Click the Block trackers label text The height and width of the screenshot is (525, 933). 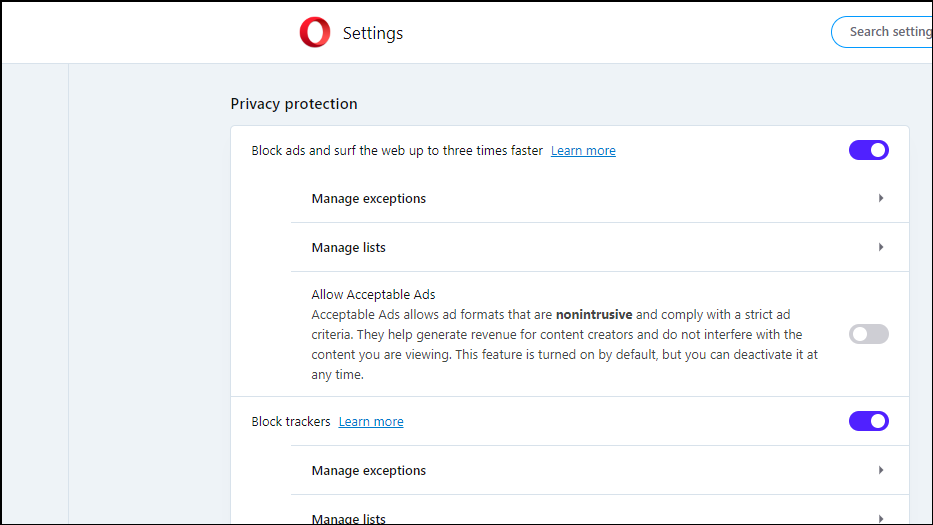(x=290, y=422)
